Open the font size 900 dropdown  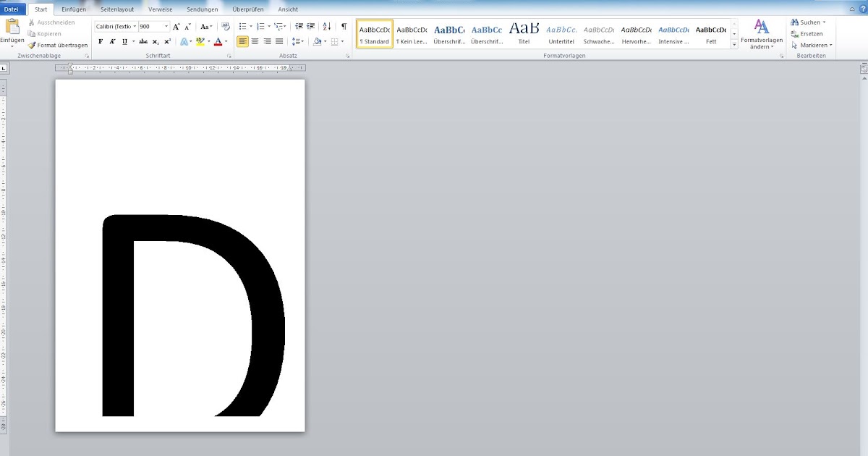pyautogui.click(x=166, y=26)
